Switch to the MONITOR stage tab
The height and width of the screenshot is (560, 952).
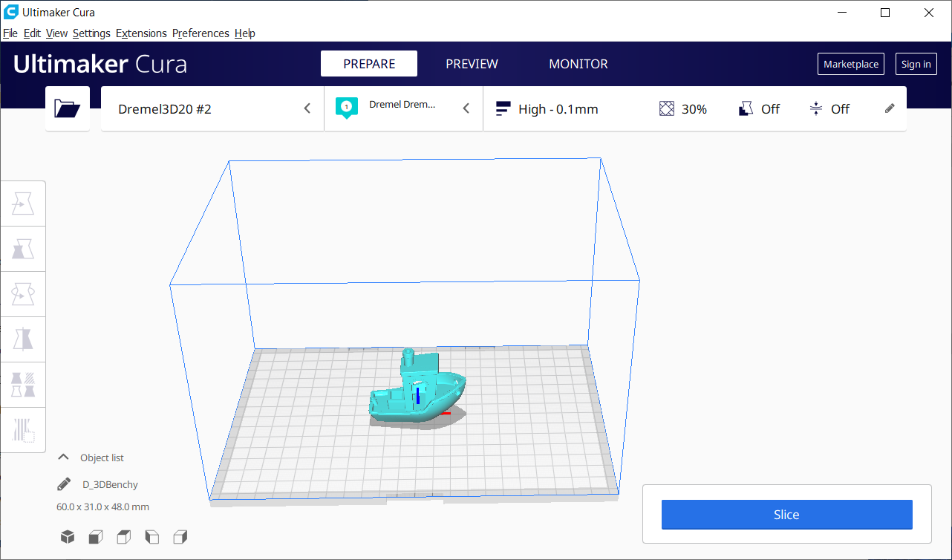[x=578, y=64]
